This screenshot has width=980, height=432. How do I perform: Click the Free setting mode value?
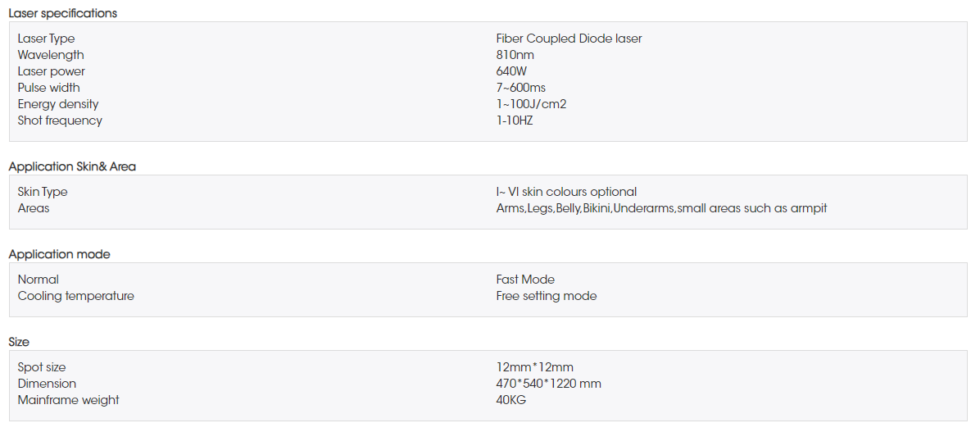[x=546, y=296]
